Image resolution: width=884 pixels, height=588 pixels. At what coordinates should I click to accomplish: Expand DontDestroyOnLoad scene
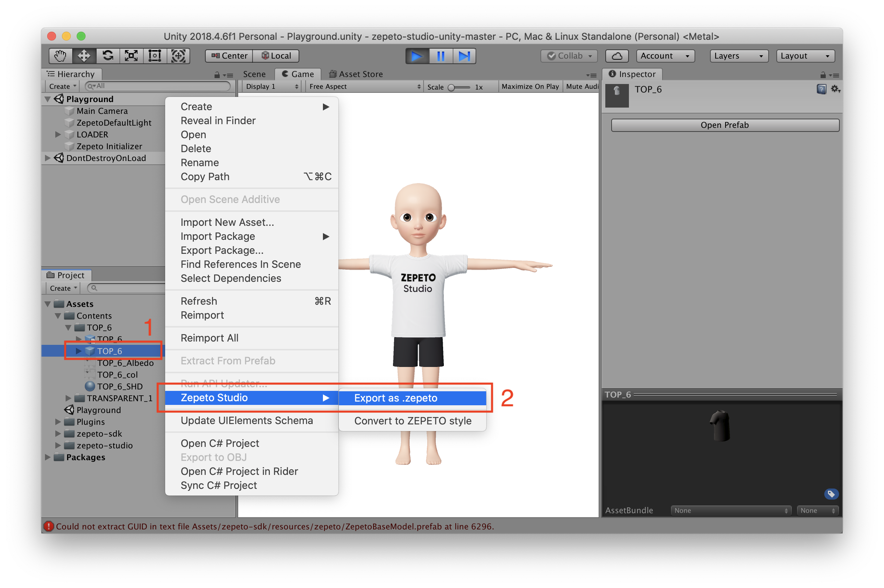pyautogui.click(x=48, y=158)
